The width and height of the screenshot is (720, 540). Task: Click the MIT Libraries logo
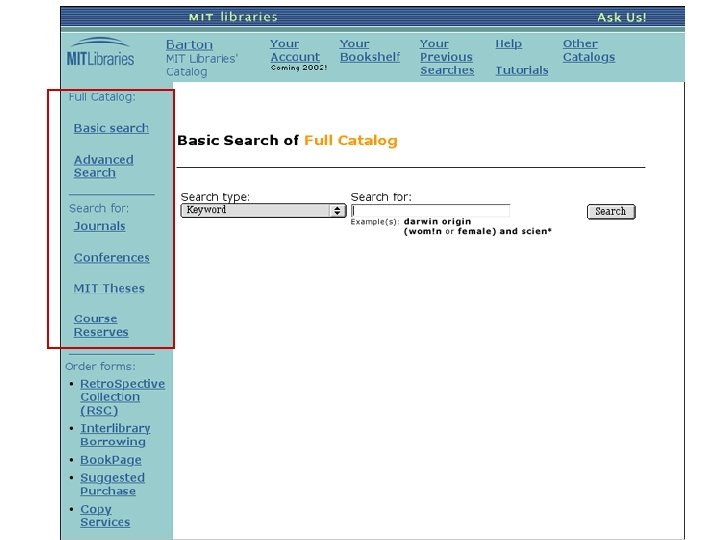tap(100, 52)
